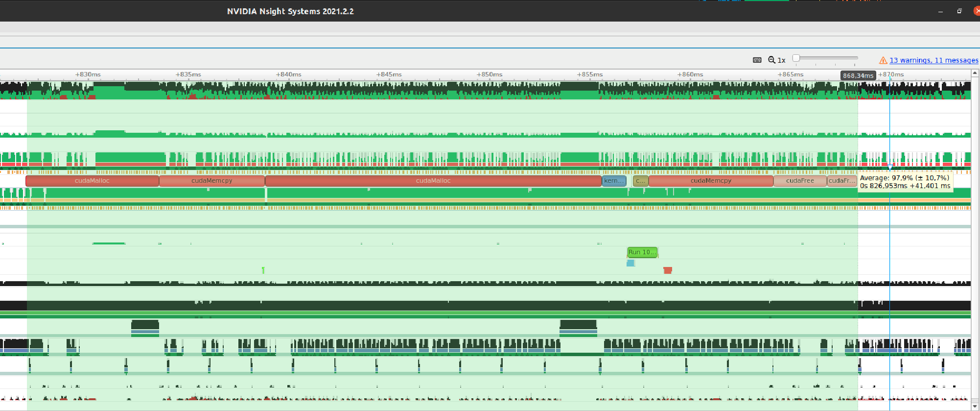Click the +830ms ruler label
Screen dimensions: 980x411
pos(88,74)
